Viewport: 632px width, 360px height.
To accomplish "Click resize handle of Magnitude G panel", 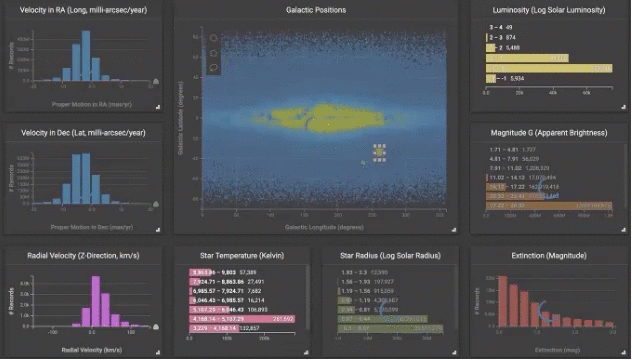I will click(x=624, y=229).
